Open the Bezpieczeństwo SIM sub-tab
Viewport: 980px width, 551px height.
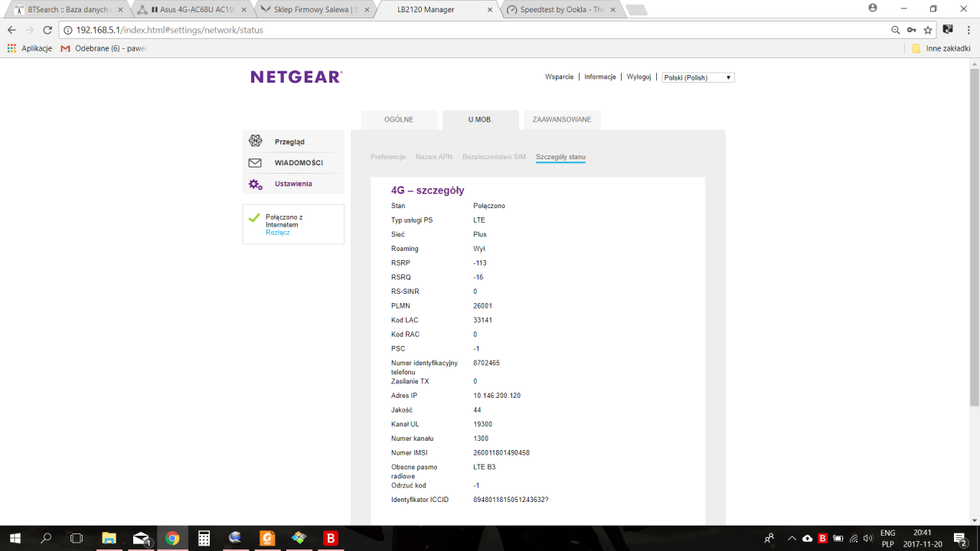click(x=494, y=157)
